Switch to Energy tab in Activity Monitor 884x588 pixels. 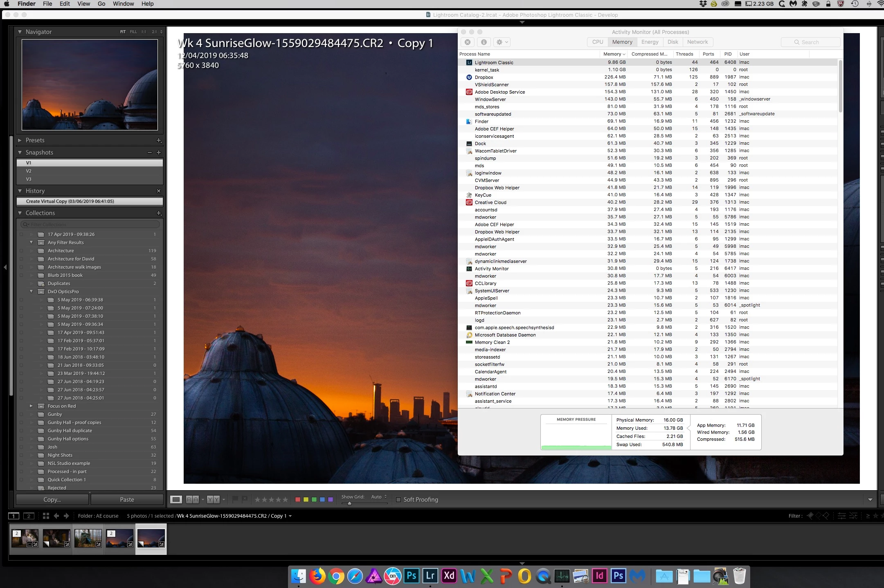pyautogui.click(x=650, y=42)
